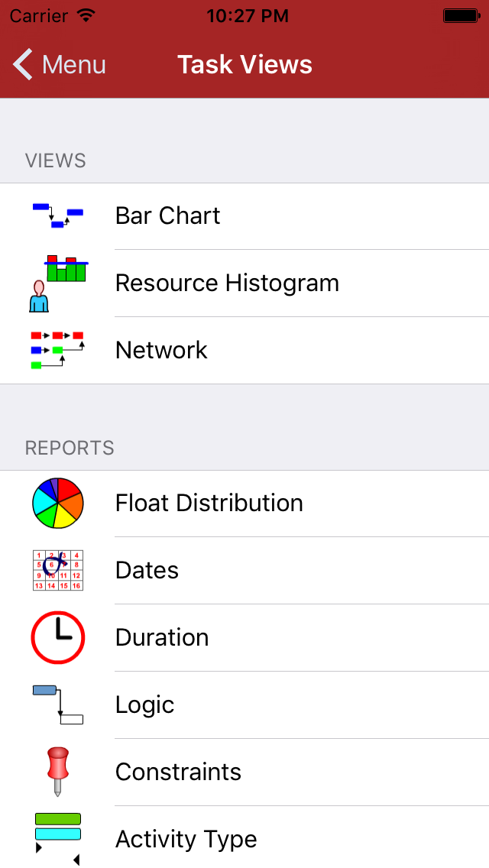Tap the Bar Chart icon
489x868 pixels.
tap(58, 215)
